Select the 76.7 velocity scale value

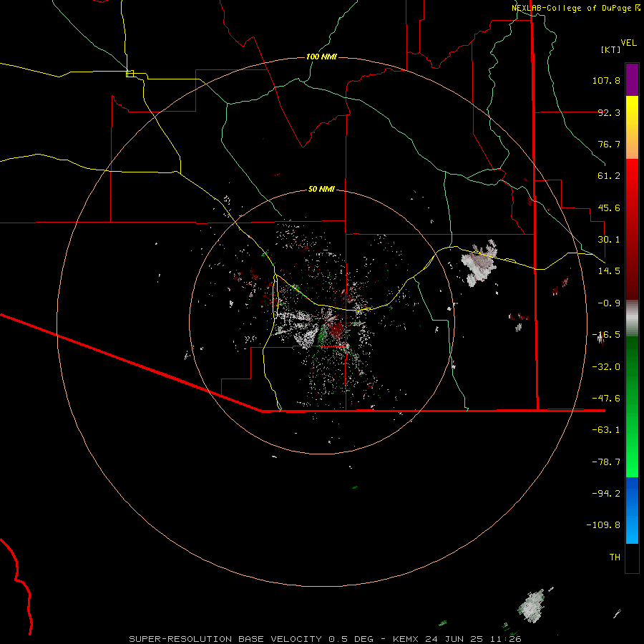[609, 144]
